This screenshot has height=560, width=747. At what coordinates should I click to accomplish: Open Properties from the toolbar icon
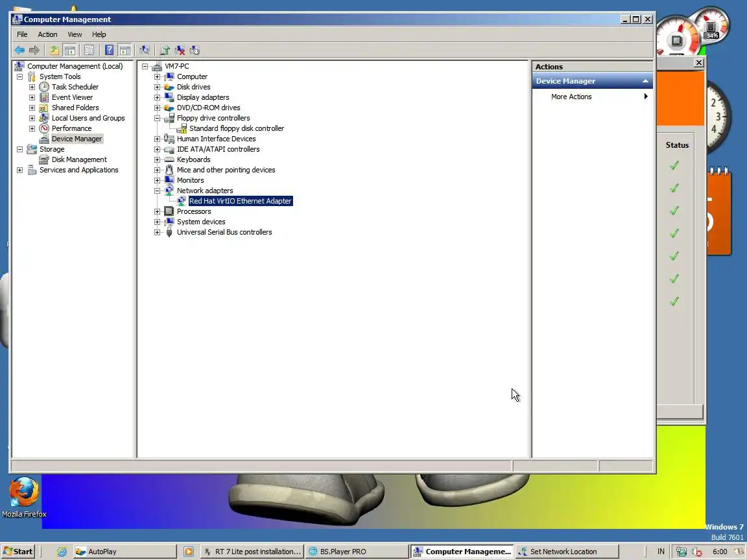tap(89, 50)
